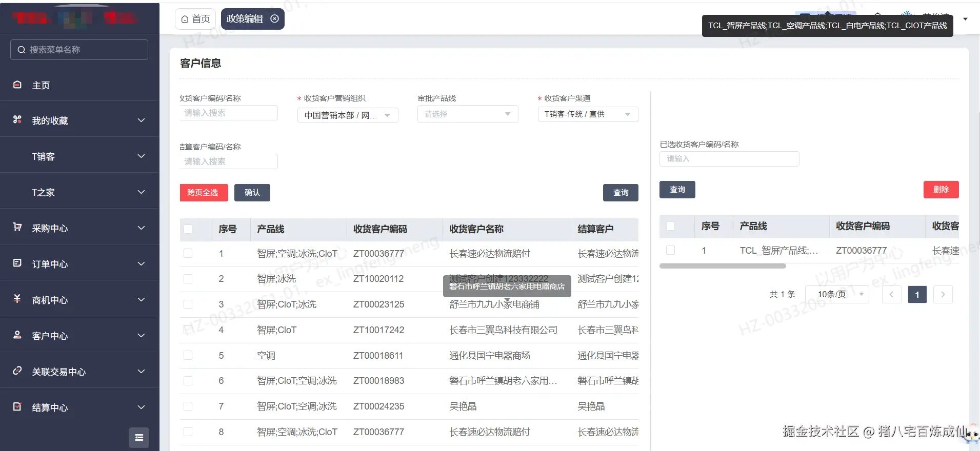Click the cell 长春市三翼鸟科技有限公司
The image size is (980, 451).
coord(503,330)
